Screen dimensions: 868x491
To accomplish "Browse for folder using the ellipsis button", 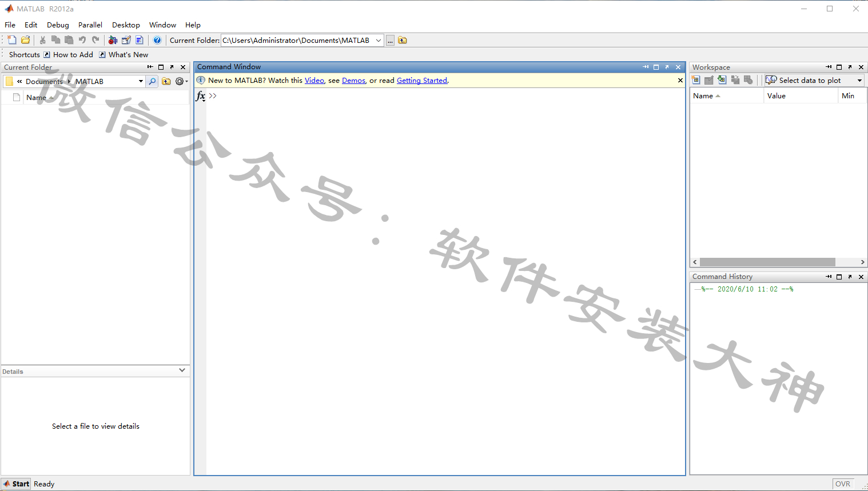I will pyautogui.click(x=390, y=41).
